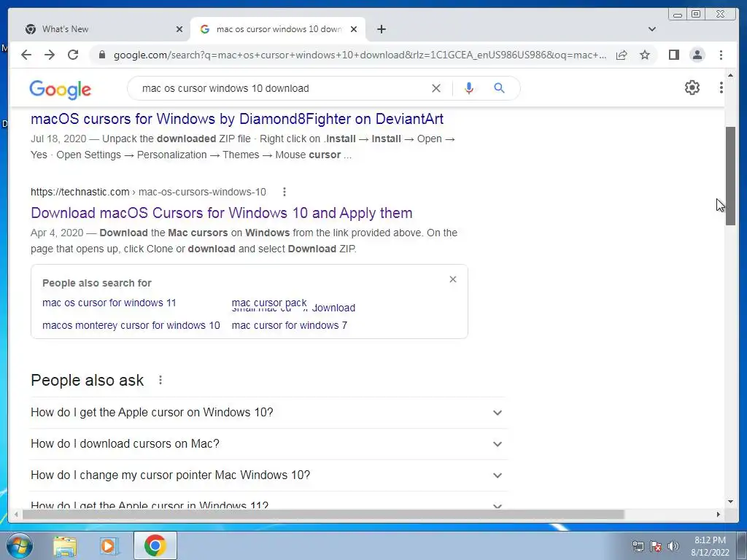This screenshot has width=747, height=560.
Task: Bookmark this tab with the star
Action: coord(645,55)
